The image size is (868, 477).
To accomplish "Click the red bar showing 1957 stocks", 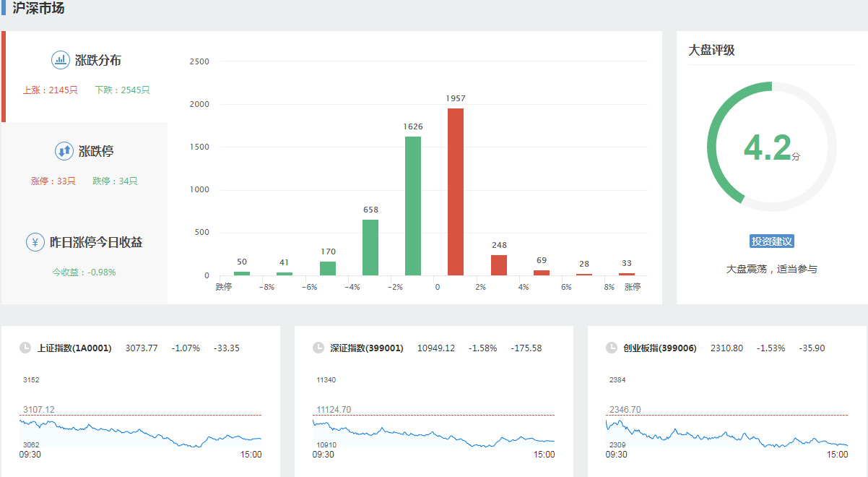I will click(x=456, y=192).
